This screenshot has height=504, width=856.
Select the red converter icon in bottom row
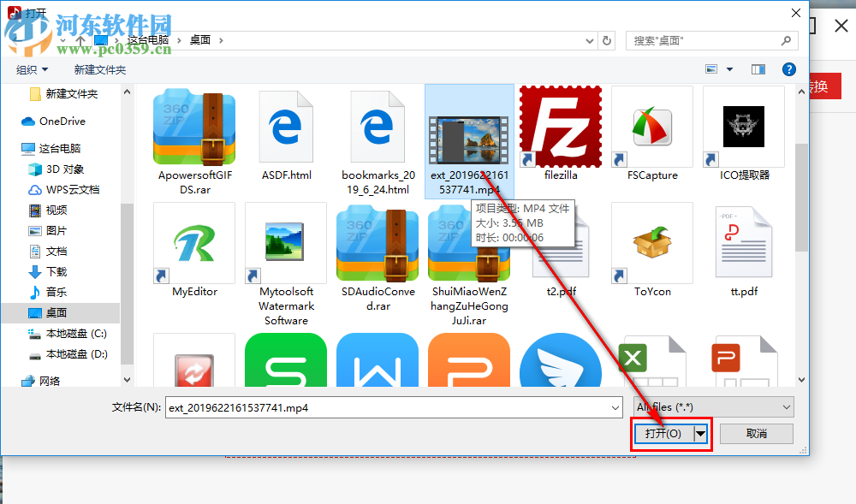point(194,360)
